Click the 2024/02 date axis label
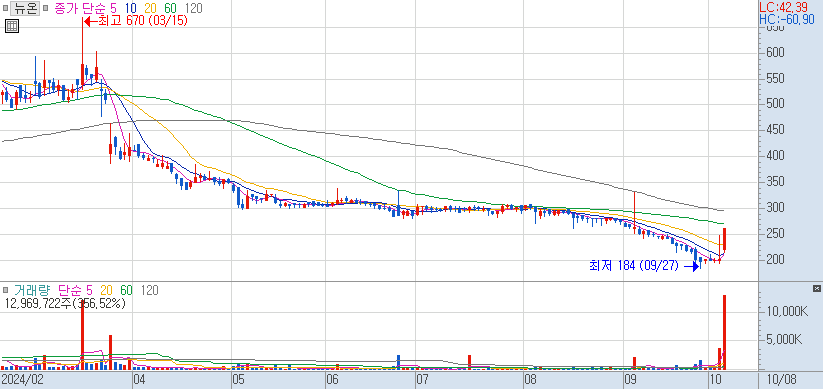 [x=22, y=380]
